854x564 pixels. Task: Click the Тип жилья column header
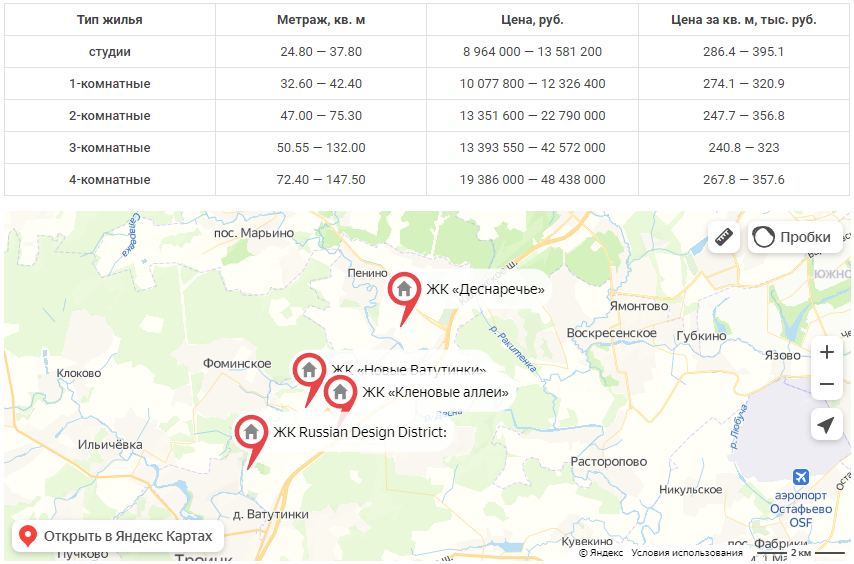point(109,20)
